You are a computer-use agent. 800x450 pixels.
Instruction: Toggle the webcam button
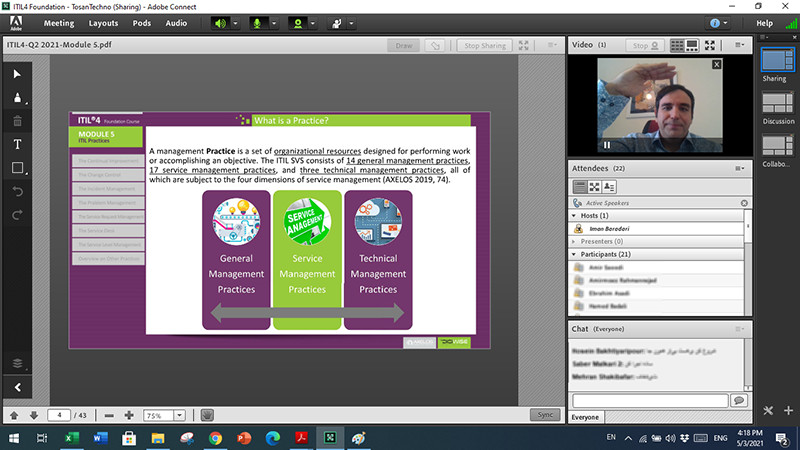[298, 23]
